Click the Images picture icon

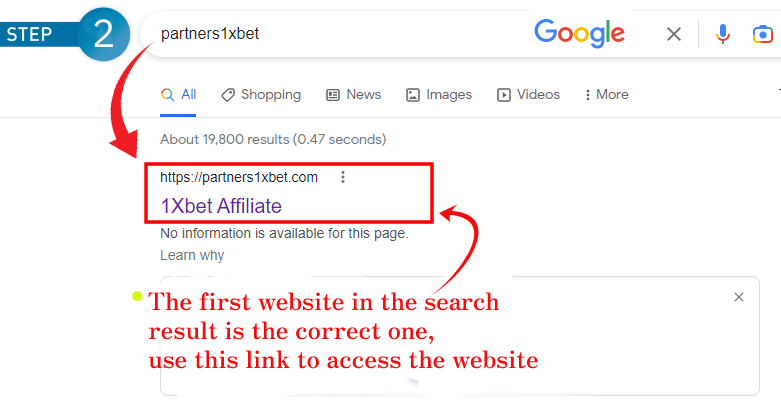click(x=412, y=95)
